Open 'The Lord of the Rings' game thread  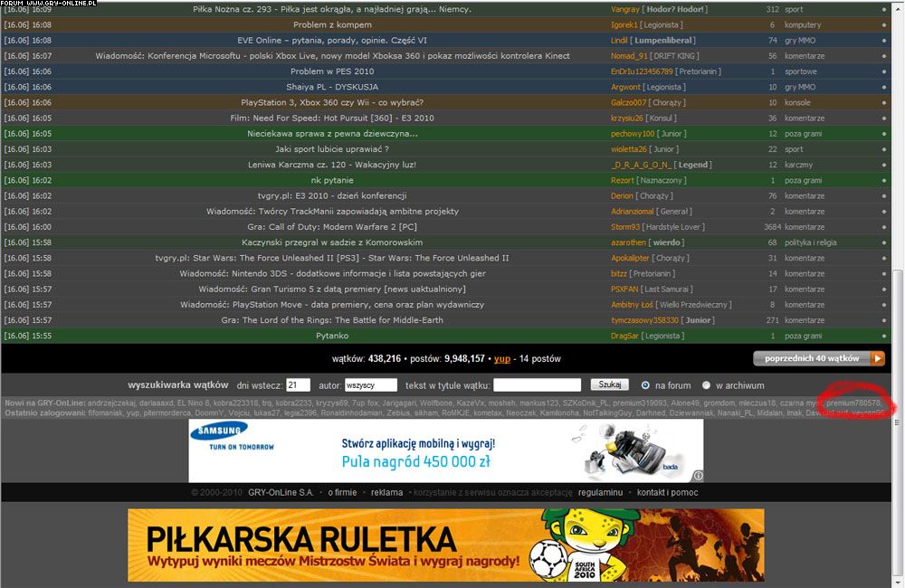[x=332, y=321]
